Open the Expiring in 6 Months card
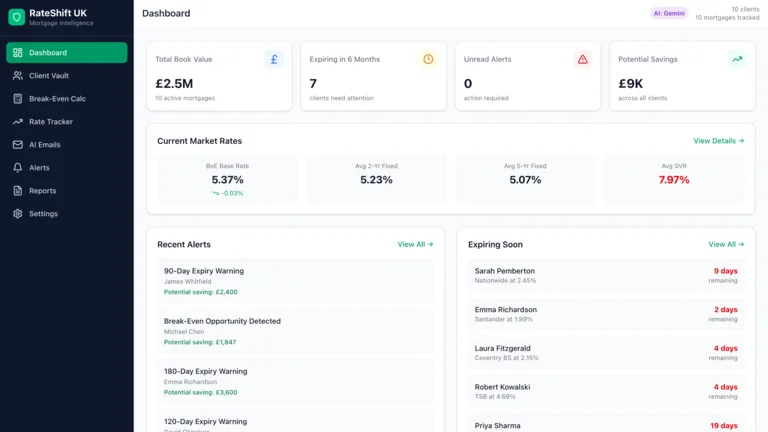 pos(374,76)
